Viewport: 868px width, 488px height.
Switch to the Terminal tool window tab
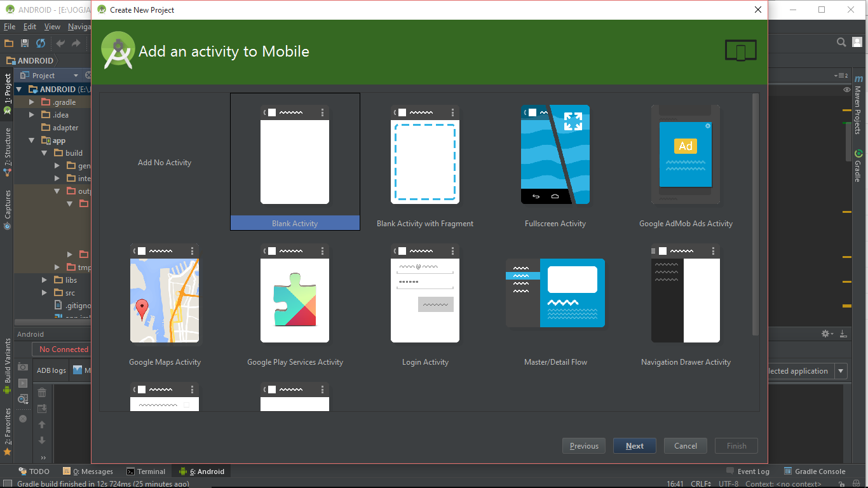coord(146,471)
